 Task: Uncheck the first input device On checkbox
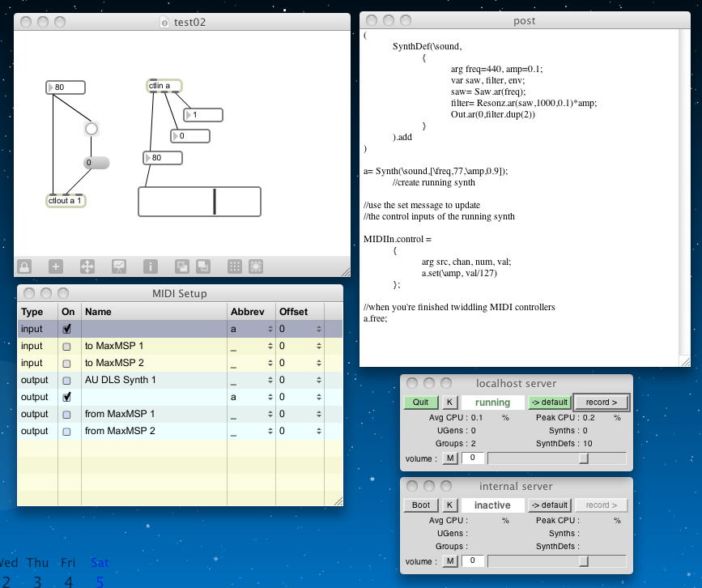[67, 329]
